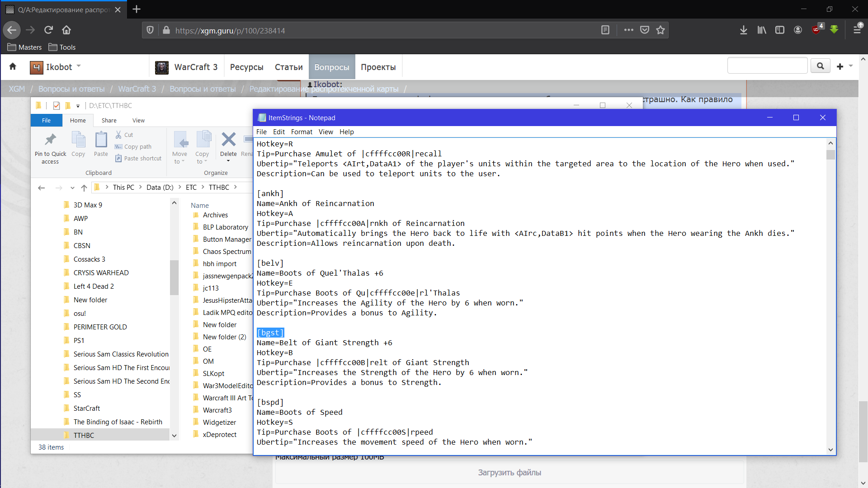The image size is (868, 488).
Task: Click Pin to Quick access in Explorer
Action: click(50, 148)
